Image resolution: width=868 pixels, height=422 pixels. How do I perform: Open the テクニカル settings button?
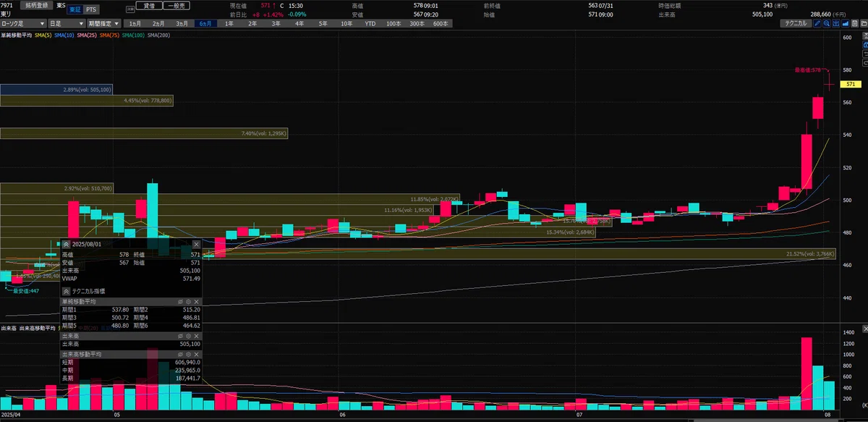(796, 23)
